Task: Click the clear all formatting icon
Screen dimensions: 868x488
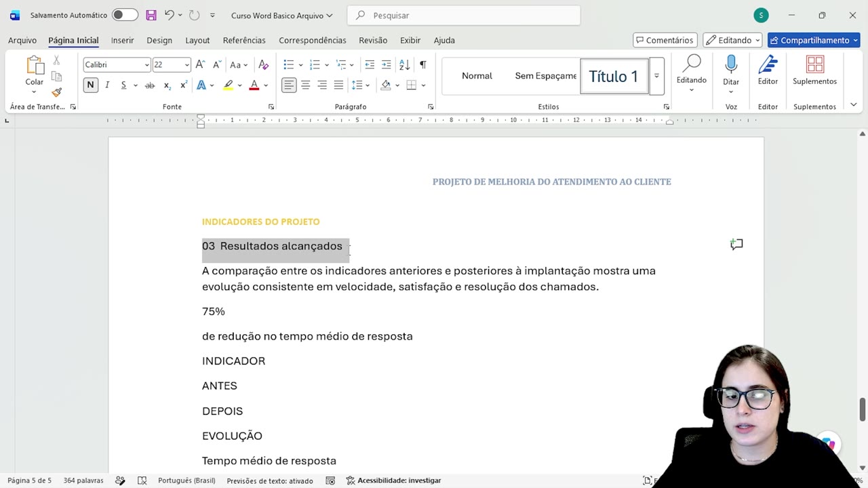Action: click(264, 64)
